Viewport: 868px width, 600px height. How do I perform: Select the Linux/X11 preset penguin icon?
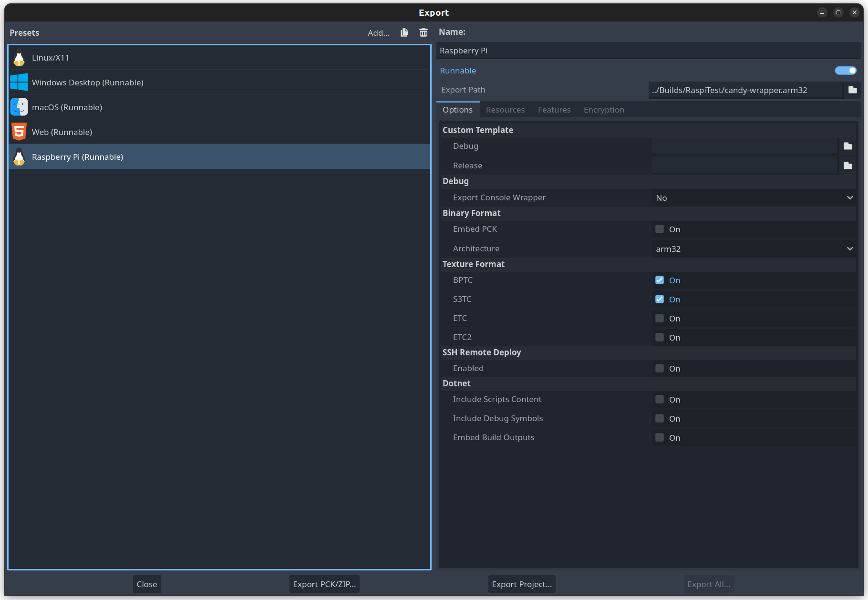click(19, 57)
